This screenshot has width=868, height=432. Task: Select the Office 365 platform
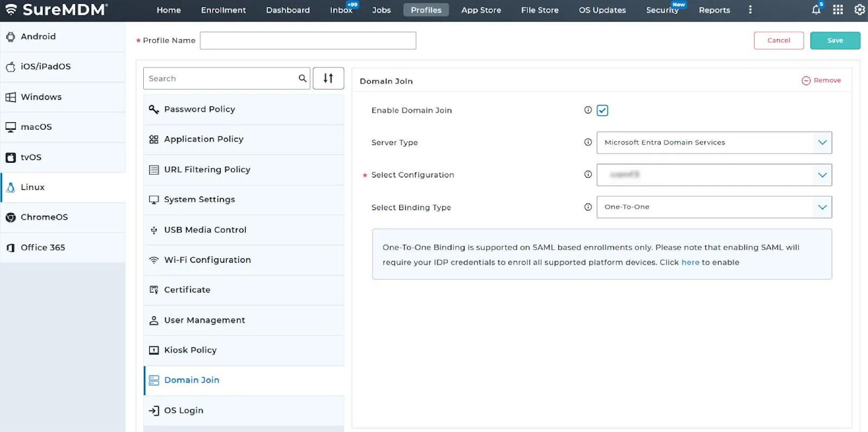[63, 247]
